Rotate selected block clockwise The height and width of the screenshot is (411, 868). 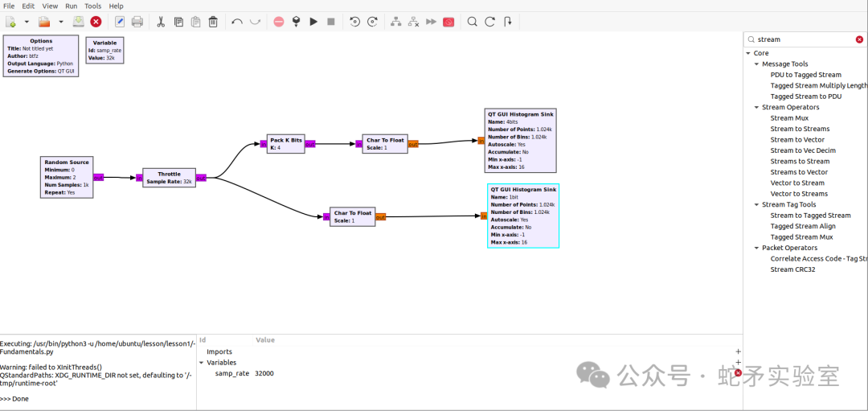coord(373,22)
